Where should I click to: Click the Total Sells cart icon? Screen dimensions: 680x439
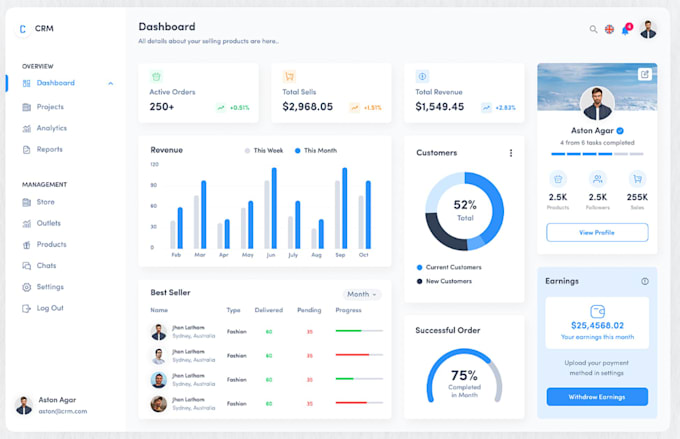pyautogui.click(x=289, y=77)
